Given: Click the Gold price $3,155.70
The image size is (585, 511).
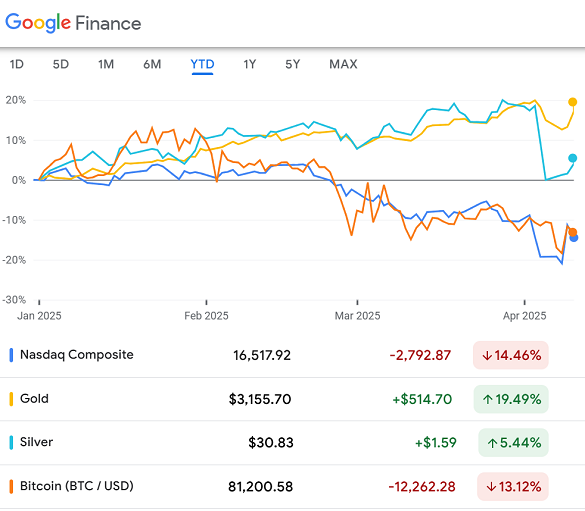Looking at the screenshot, I should (x=260, y=399).
